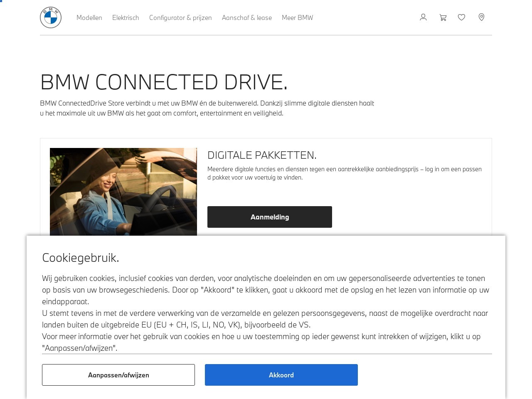Click the BMW logo in the header

51,17
